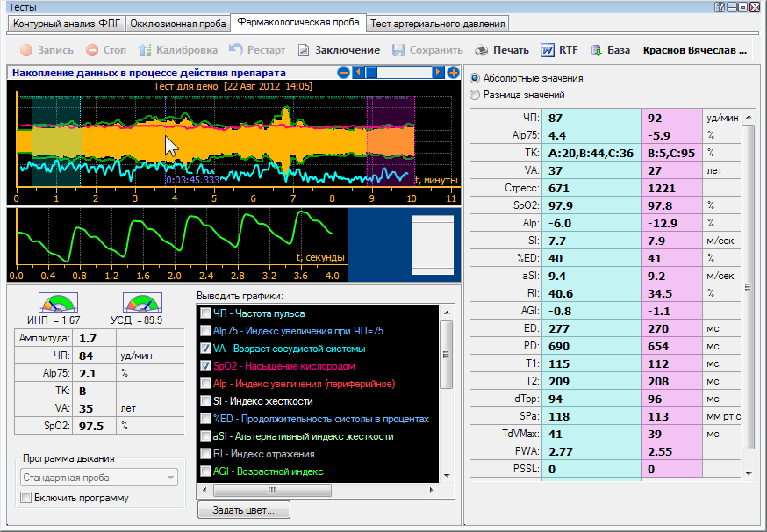Viewport: 767px width, 532px height.
Task: Uncheck the SpO2 - Насыщение кислородом graph
Action: (x=205, y=365)
